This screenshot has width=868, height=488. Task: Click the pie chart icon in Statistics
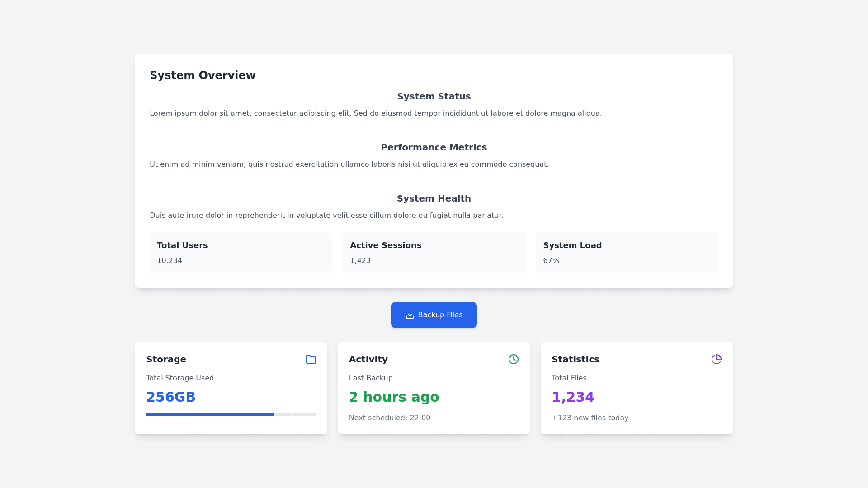tap(717, 359)
